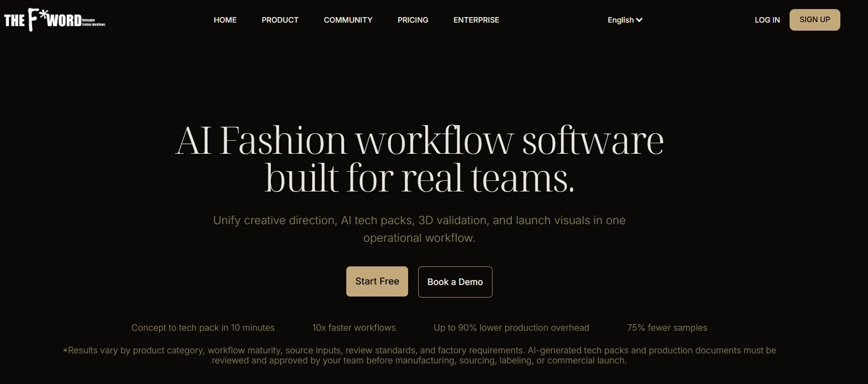Click the Start Free button

tap(377, 281)
